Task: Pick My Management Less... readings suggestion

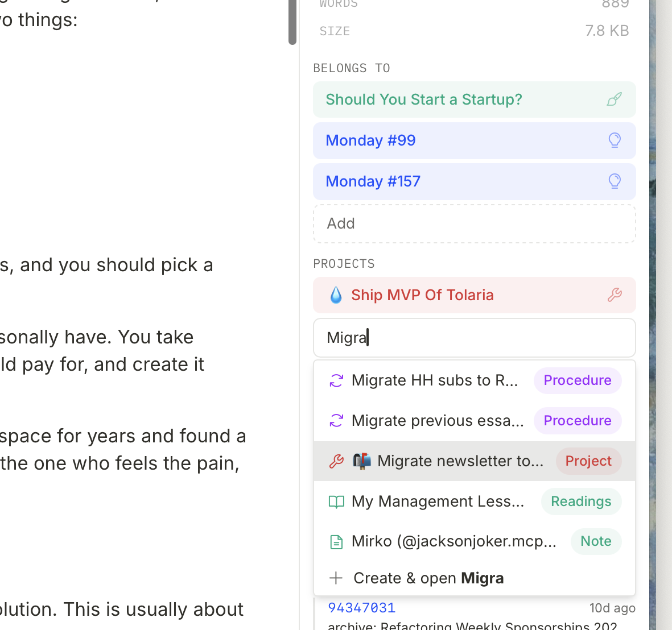Action: pyautogui.click(x=437, y=501)
